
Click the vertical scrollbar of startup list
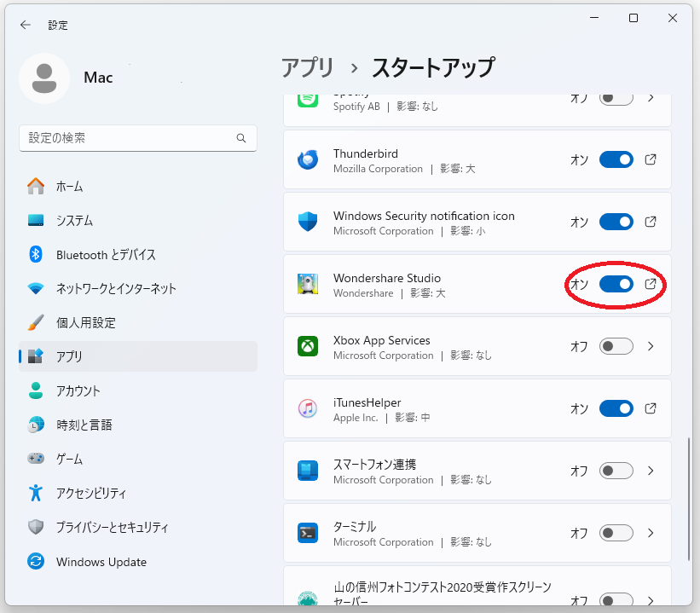pos(688,499)
